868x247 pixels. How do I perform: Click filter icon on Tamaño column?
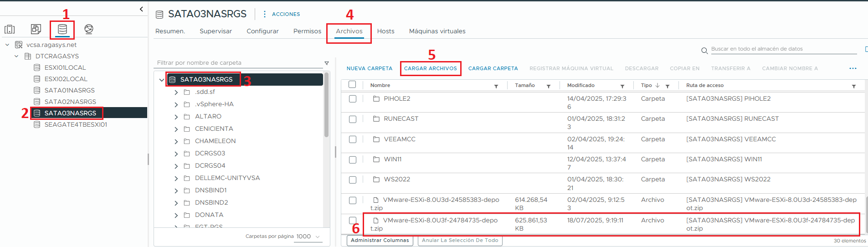(x=549, y=86)
